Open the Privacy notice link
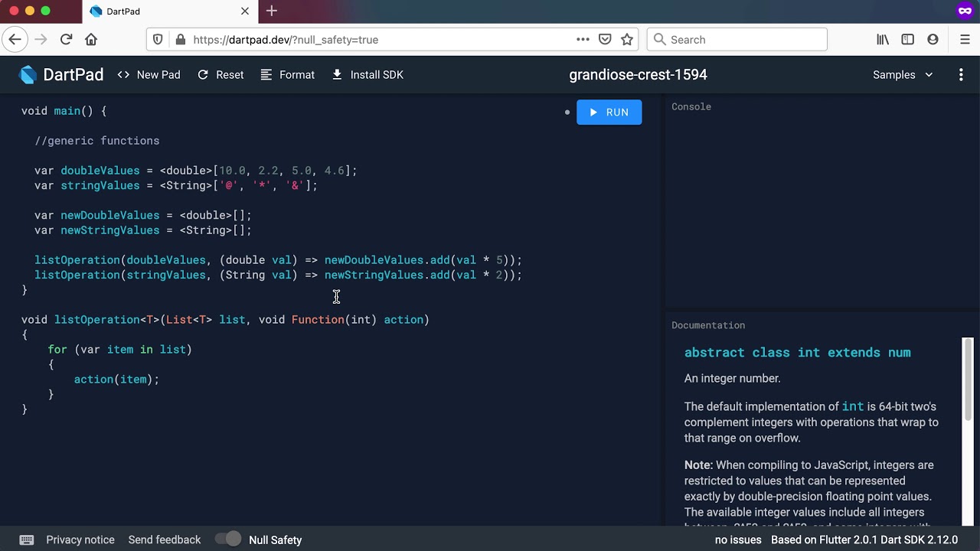The image size is (980, 551). click(x=80, y=540)
